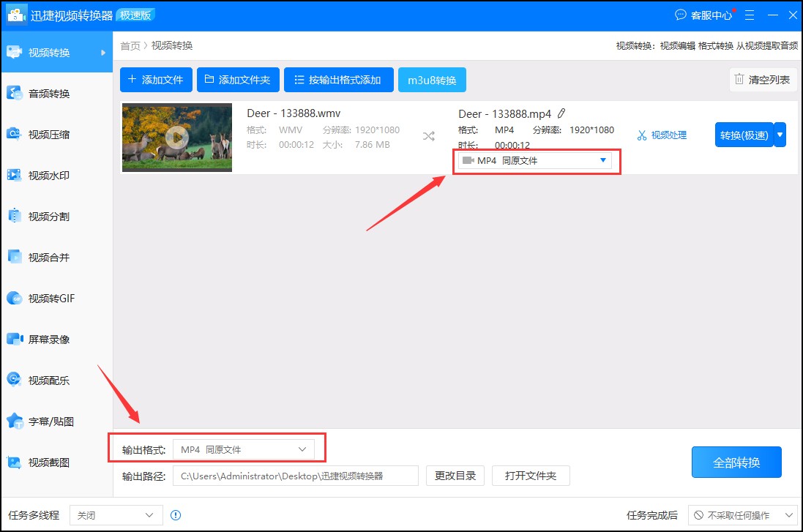This screenshot has width=803, height=532.
Task: Click the swap format arrows icon on the file row
Action: [x=428, y=135]
